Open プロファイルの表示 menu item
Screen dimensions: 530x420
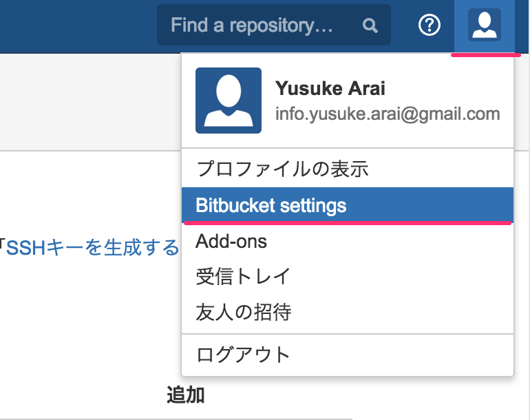348,169
